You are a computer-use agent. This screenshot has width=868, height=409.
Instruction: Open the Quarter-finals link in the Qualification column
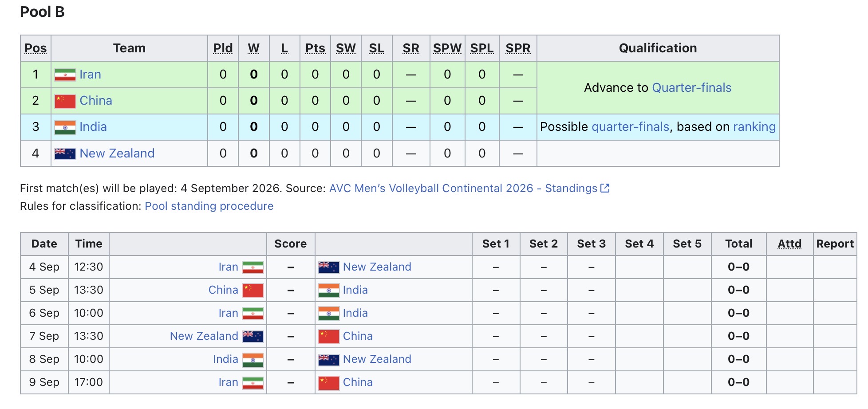pyautogui.click(x=691, y=88)
